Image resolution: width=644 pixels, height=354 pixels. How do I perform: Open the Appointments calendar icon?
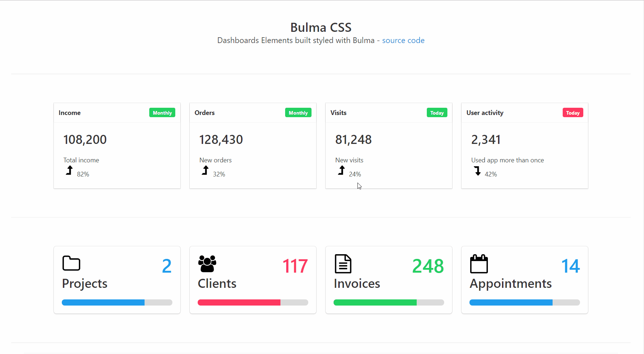478,264
